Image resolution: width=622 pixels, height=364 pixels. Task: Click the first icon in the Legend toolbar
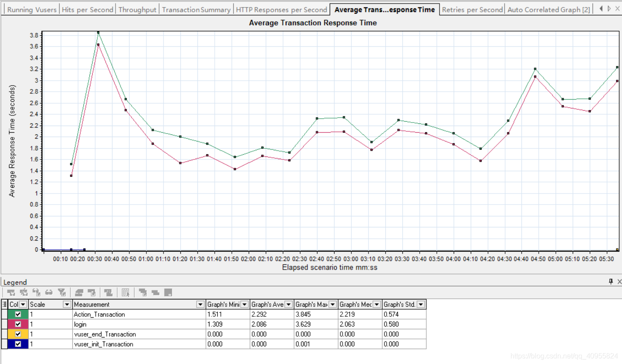click(11, 292)
